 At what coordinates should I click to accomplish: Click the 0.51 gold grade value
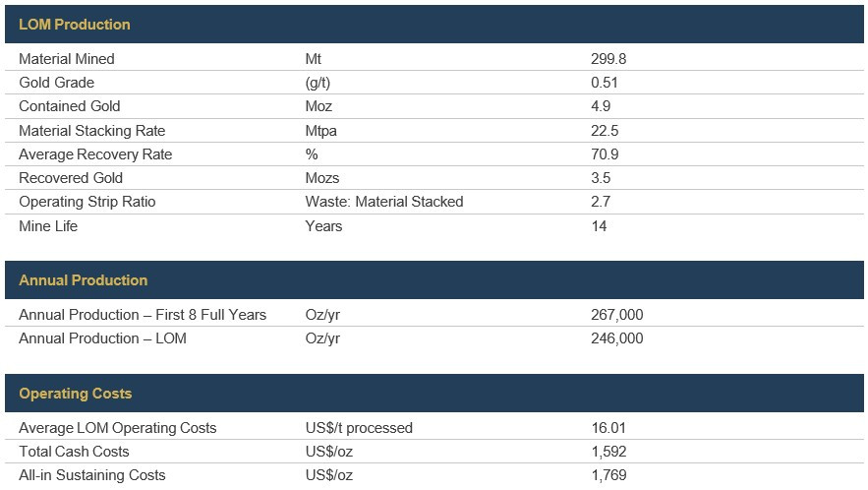tap(605, 83)
